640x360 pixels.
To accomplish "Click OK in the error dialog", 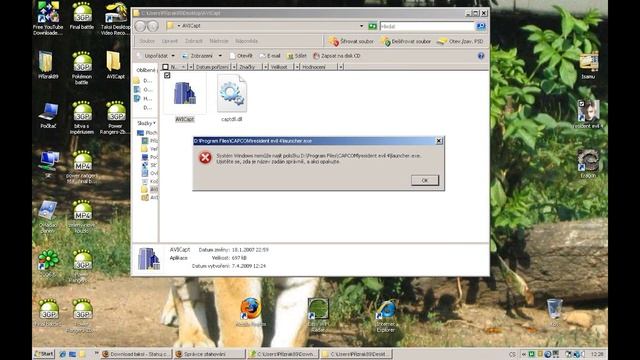I will pos(424,180).
